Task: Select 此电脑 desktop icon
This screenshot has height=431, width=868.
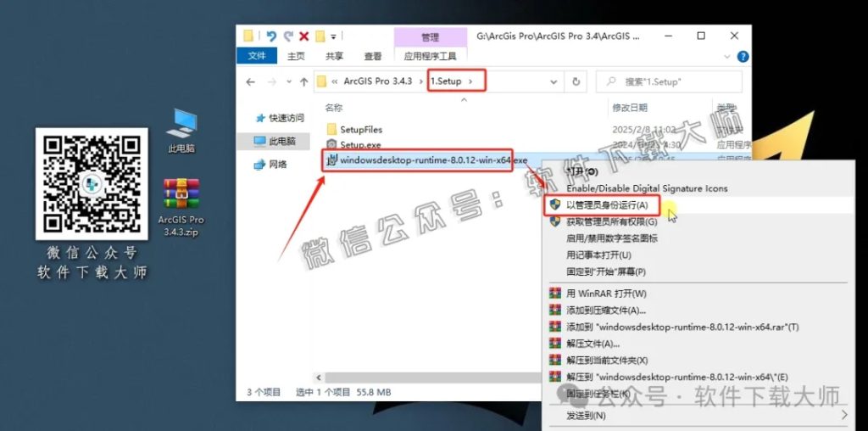Action: coord(181,132)
